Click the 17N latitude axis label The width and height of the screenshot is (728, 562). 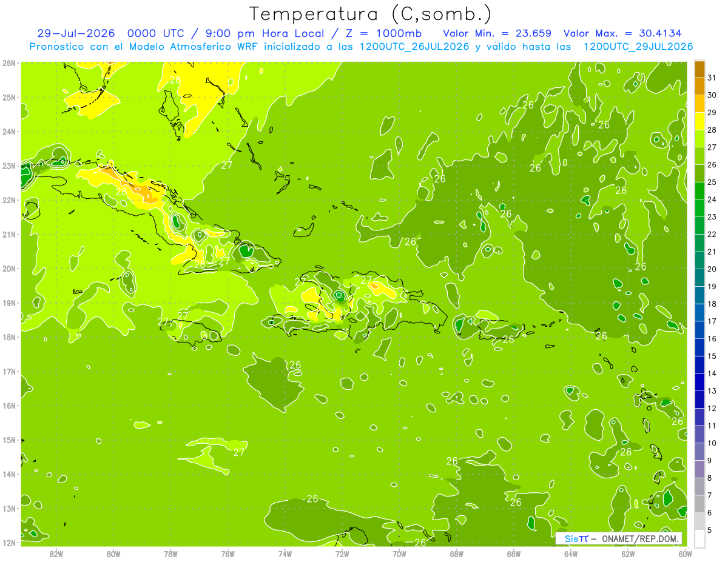(x=9, y=371)
